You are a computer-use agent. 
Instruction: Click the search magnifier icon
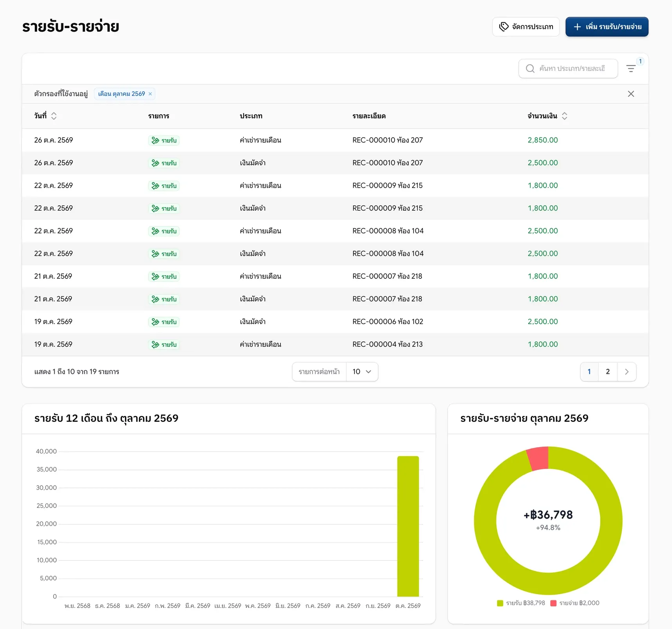[530, 68]
